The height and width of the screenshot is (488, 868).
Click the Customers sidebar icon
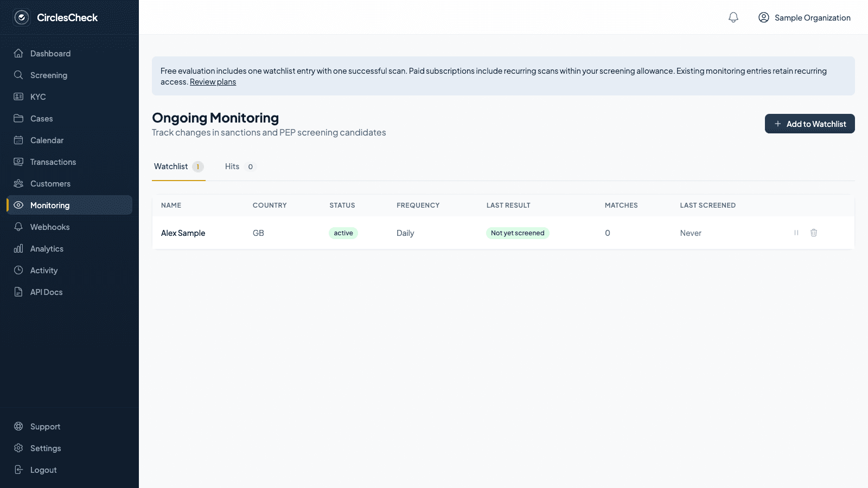(x=18, y=183)
